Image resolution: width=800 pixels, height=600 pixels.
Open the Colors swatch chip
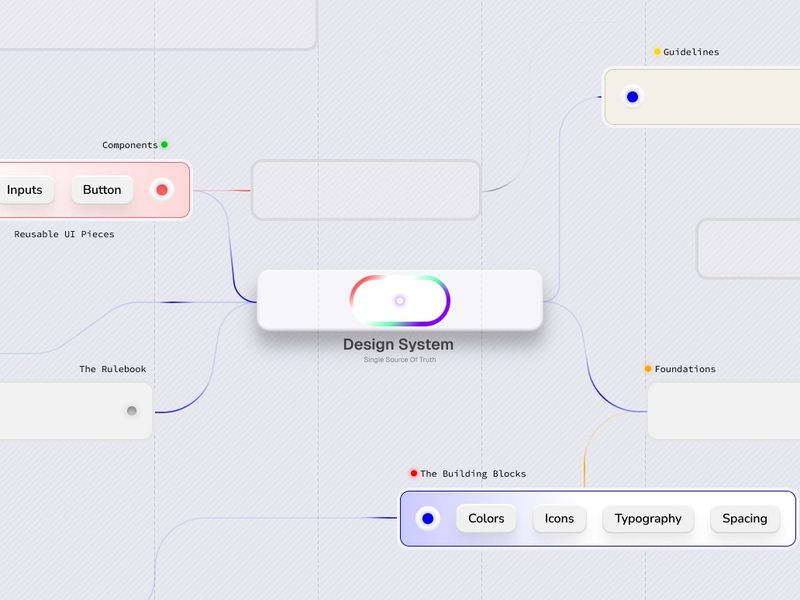(485, 518)
